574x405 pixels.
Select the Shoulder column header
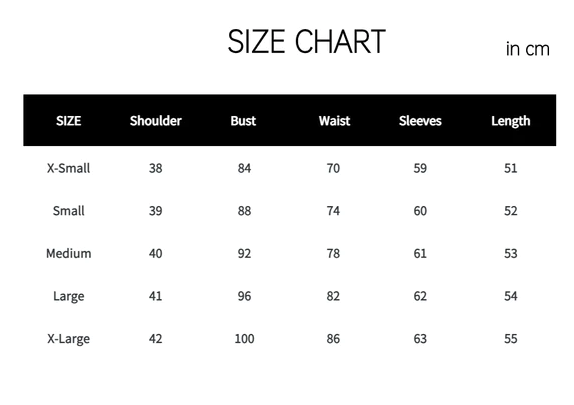click(x=156, y=121)
